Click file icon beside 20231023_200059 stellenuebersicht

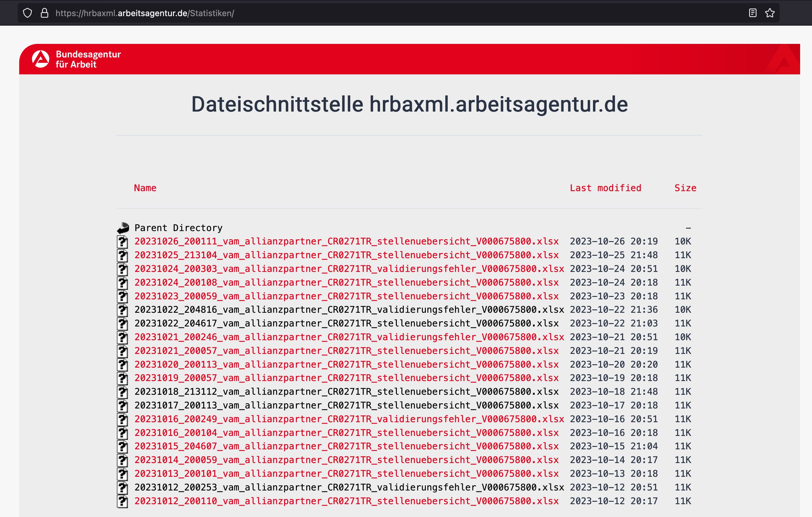point(123,296)
